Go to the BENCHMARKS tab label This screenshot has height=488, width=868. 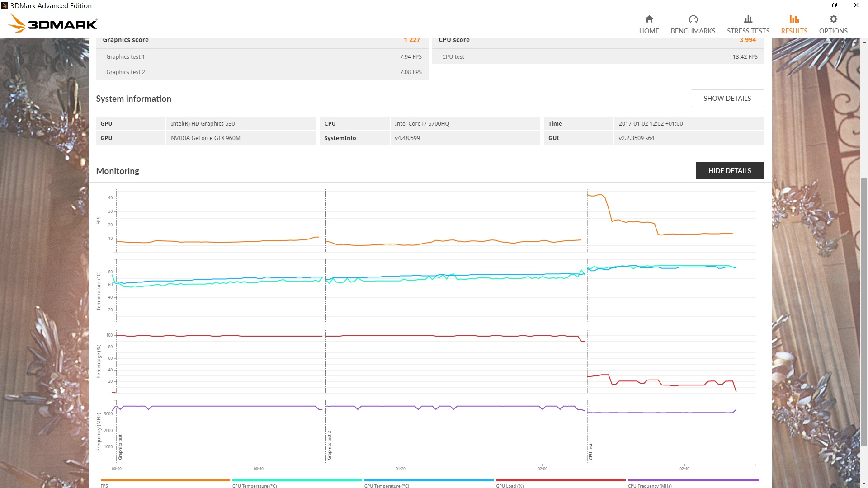click(693, 31)
